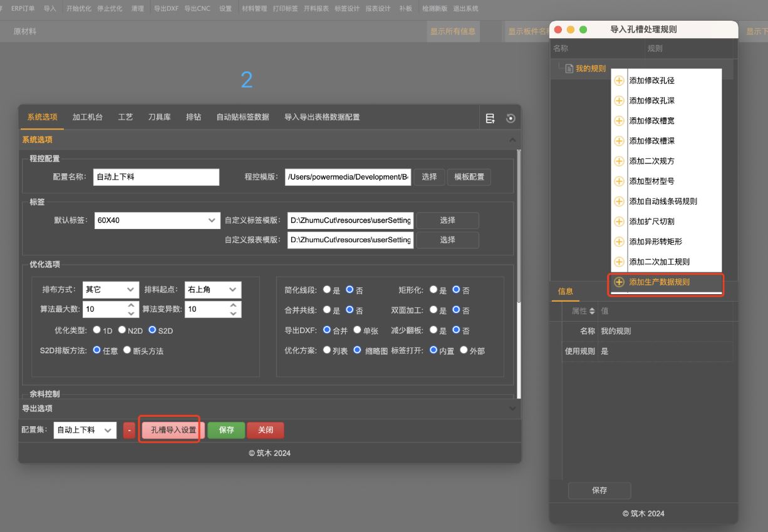The height and width of the screenshot is (532, 768).
Task: Click the plus icon beside 添加修改孔径
Action: (x=619, y=81)
